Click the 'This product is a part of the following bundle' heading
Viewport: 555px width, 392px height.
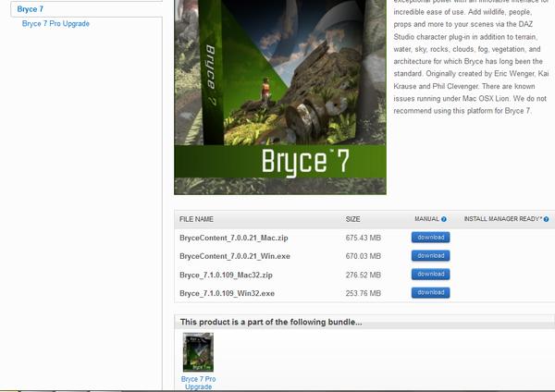(271, 322)
